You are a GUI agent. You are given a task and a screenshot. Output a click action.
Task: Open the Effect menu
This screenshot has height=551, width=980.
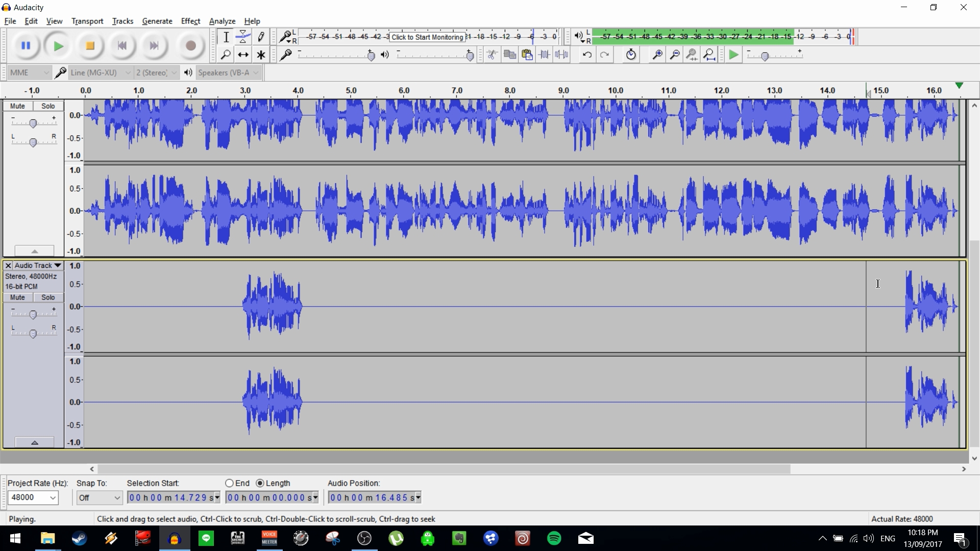tap(190, 21)
